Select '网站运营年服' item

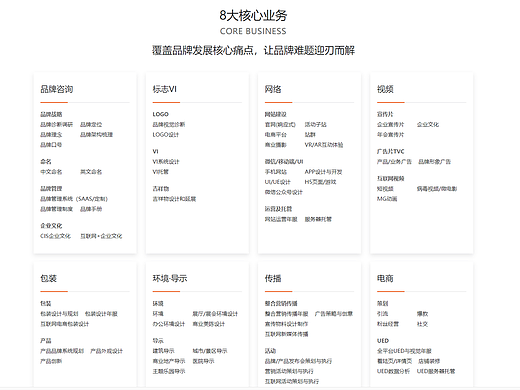click(x=281, y=219)
